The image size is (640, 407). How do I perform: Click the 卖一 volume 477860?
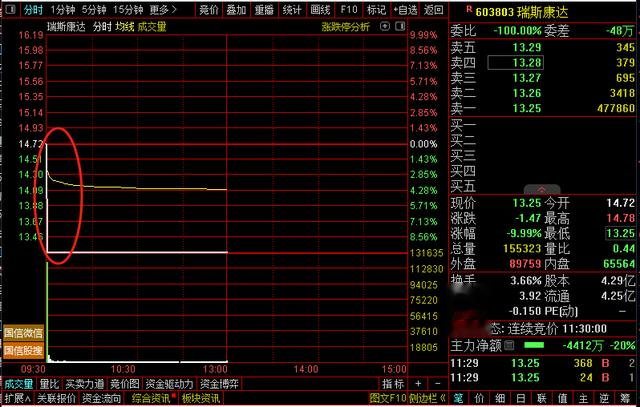click(x=616, y=109)
